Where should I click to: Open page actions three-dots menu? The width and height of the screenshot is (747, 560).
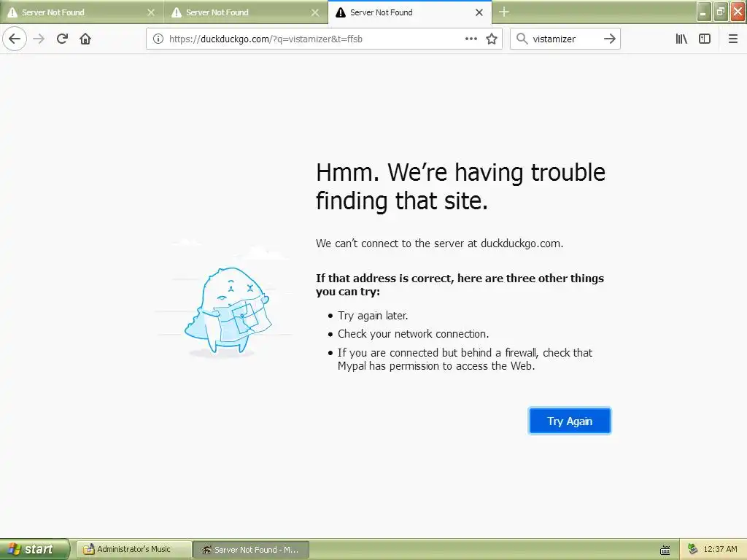(x=471, y=39)
